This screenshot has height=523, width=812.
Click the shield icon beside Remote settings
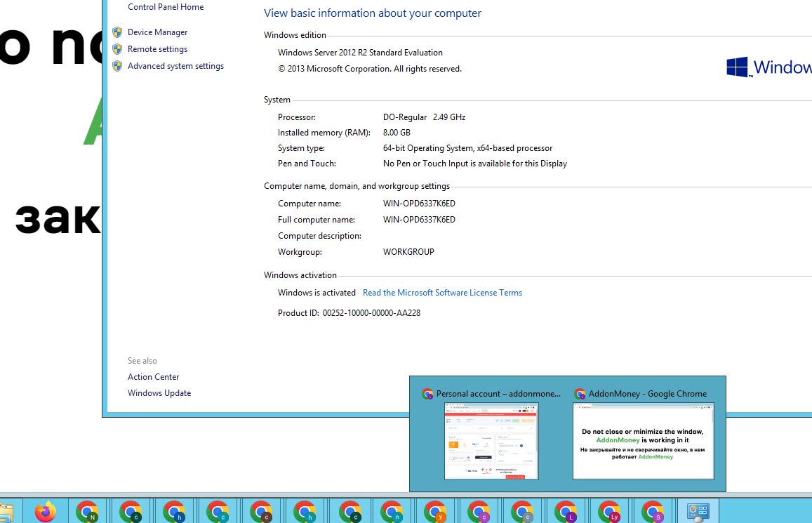117,49
